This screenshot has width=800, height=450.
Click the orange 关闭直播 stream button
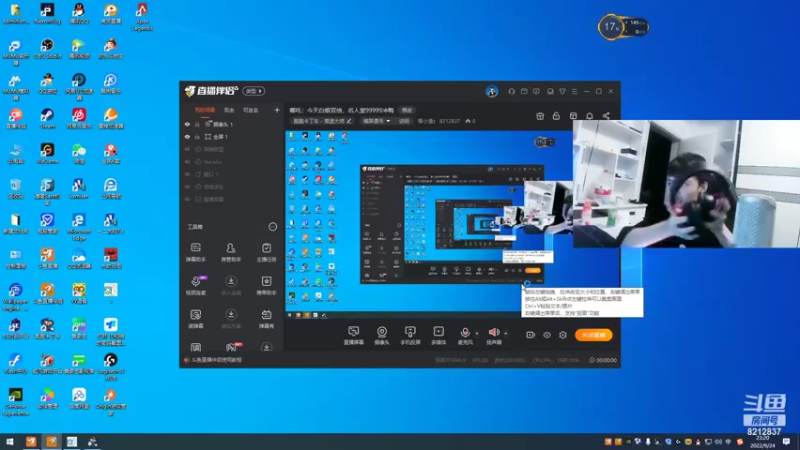point(593,335)
